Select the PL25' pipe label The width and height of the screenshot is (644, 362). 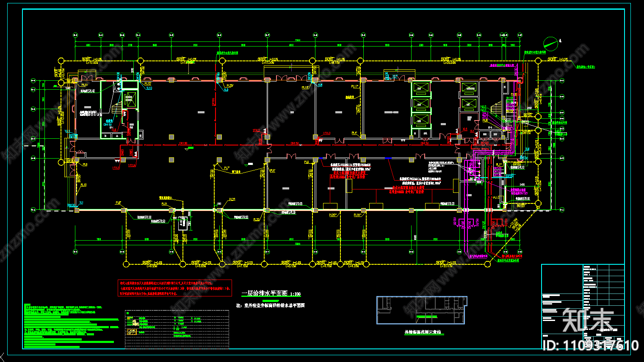tap(229, 85)
